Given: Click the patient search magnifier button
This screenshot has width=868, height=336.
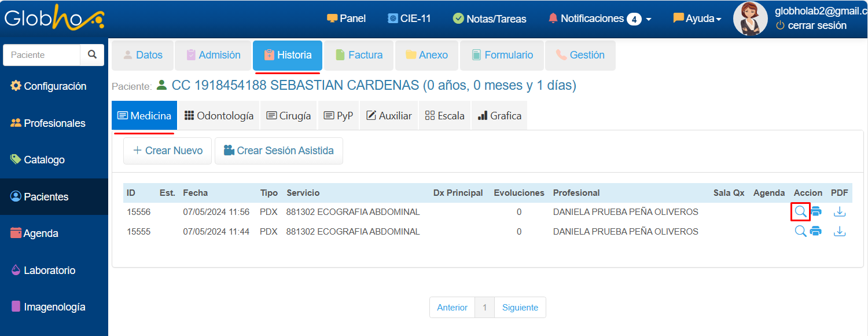Looking at the screenshot, I should pyautogui.click(x=92, y=54).
